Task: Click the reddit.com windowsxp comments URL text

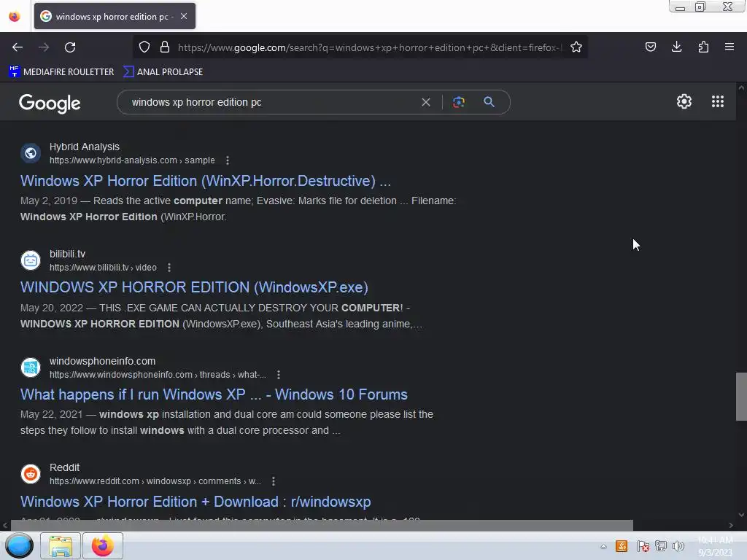Action: (x=155, y=481)
